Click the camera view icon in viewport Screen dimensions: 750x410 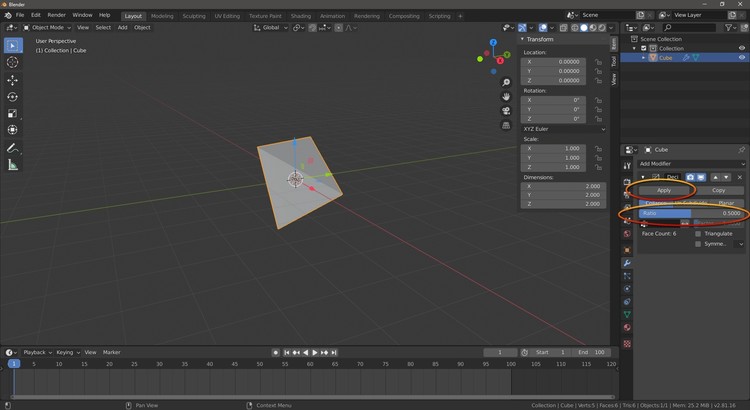(x=507, y=111)
